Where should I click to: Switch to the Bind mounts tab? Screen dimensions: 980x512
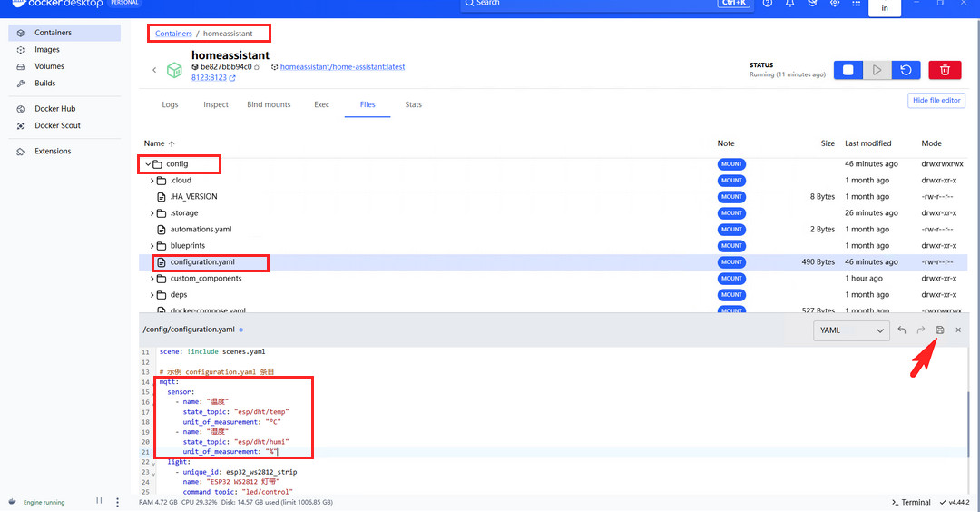point(269,104)
